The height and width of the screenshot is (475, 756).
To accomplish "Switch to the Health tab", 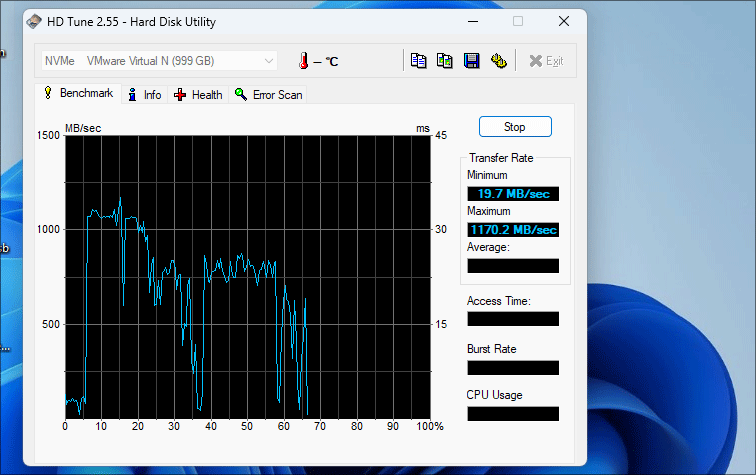I will coord(198,94).
